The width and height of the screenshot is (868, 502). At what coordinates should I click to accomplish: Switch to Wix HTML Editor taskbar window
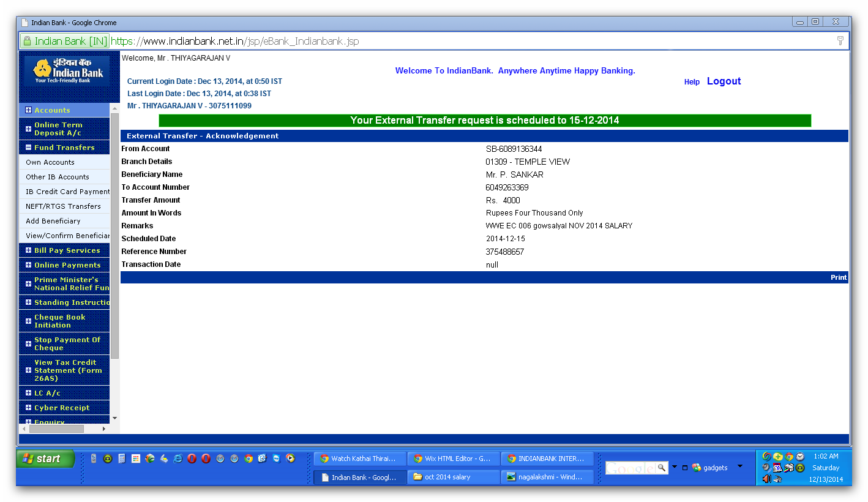click(454, 459)
